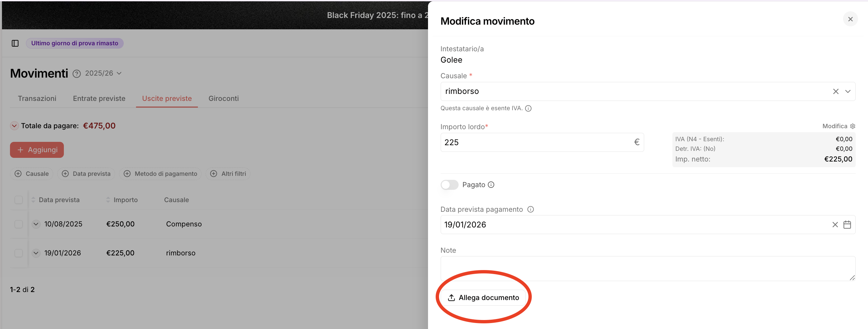Open the Giroconti tab
The height and width of the screenshot is (329, 868).
tap(223, 99)
